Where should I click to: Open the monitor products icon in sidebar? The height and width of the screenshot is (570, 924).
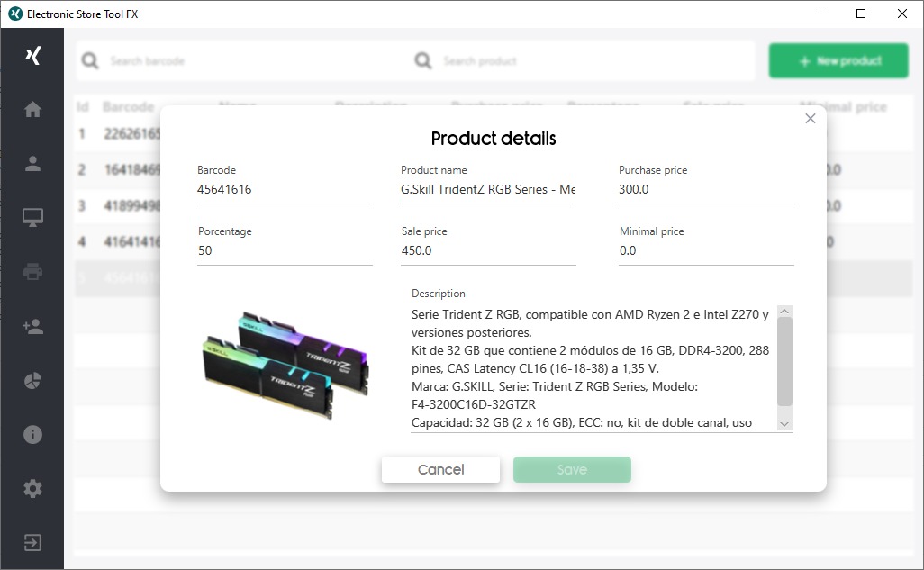pyautogui.click(x=32, y=218)
